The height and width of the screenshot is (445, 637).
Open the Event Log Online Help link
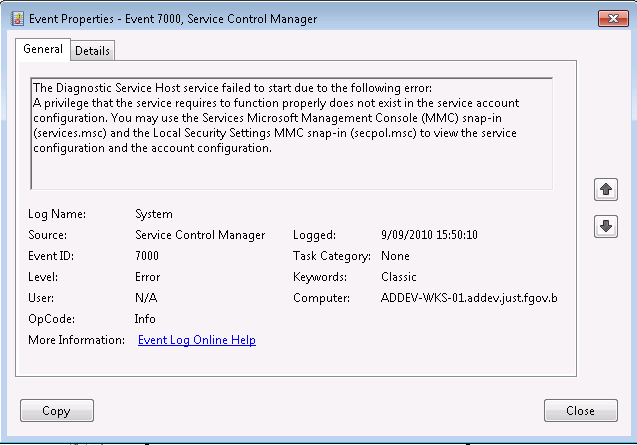pos(197,340)
